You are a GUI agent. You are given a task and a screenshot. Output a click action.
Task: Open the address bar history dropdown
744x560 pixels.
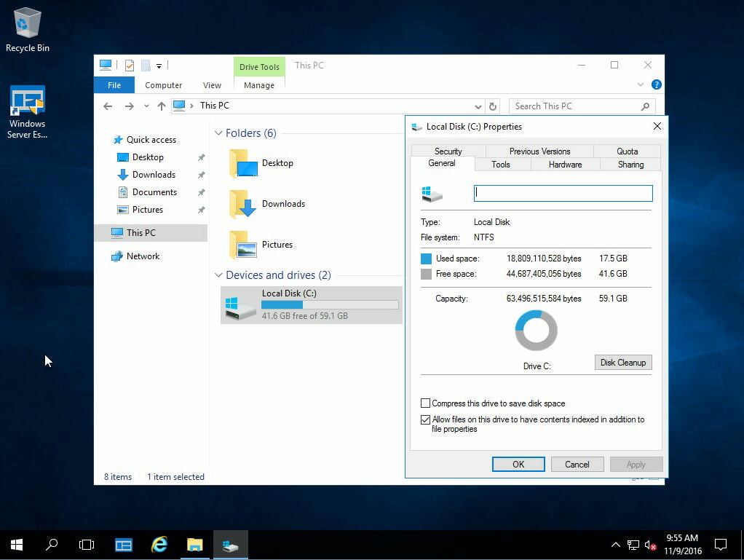tap(478, 106)
